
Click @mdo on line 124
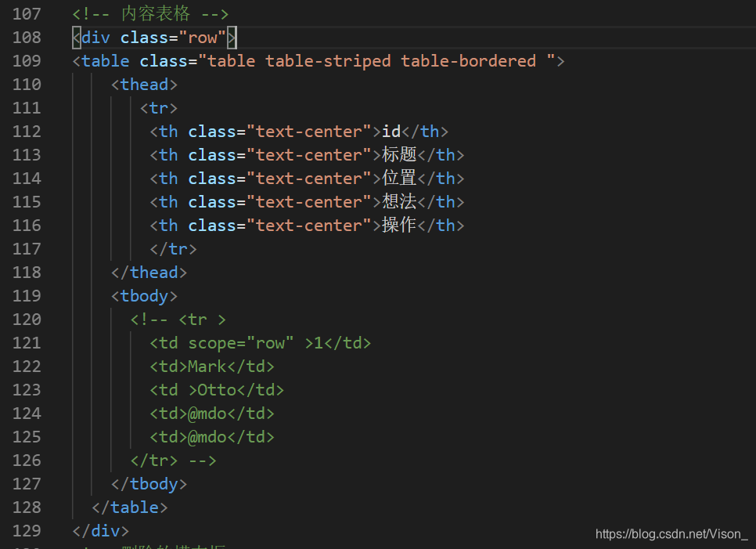(207, 414)
